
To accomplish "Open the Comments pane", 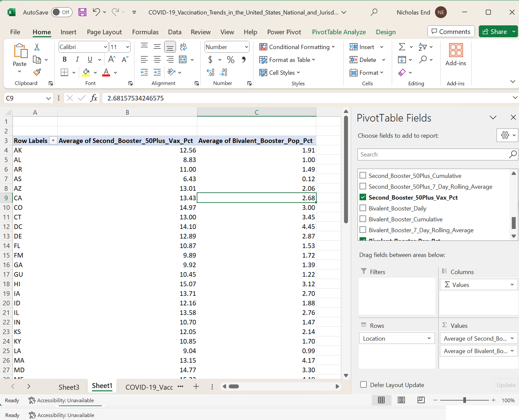I will (451, 32).
